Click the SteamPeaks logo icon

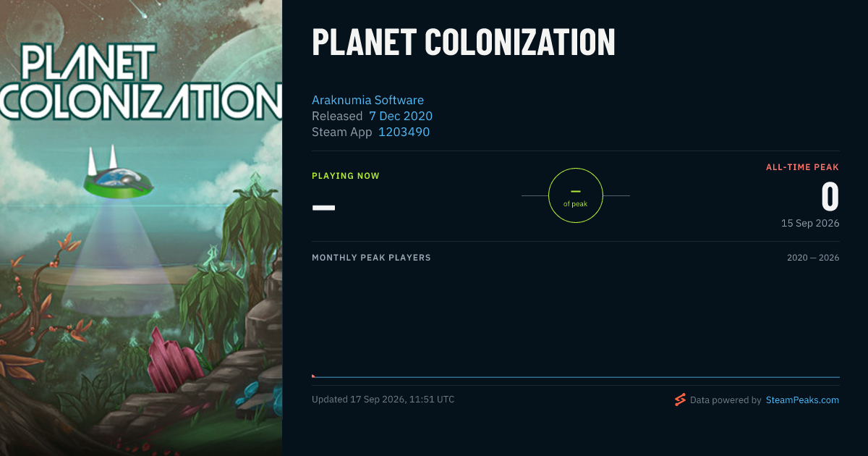pos(680,400)
